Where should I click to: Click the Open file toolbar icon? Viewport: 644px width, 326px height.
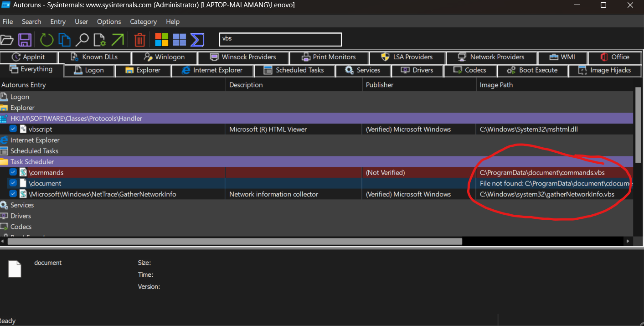(7, 40)
